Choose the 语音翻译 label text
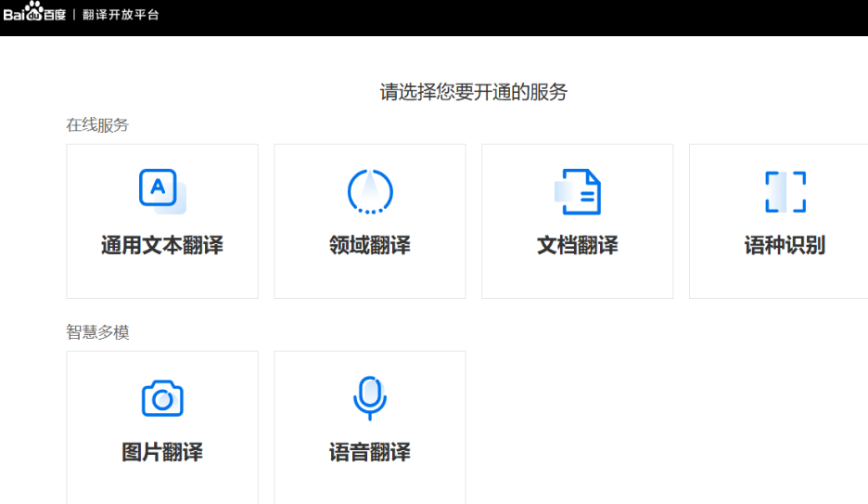 pos(370,453)
